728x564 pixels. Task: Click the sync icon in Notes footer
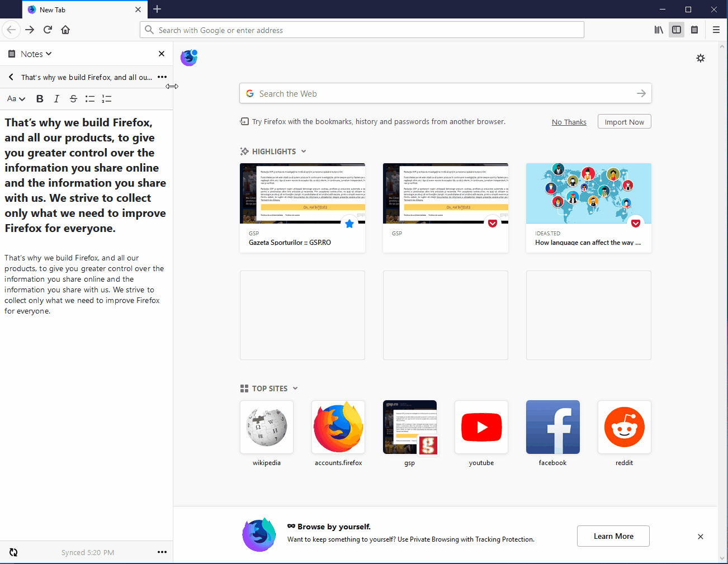(13, 552)
